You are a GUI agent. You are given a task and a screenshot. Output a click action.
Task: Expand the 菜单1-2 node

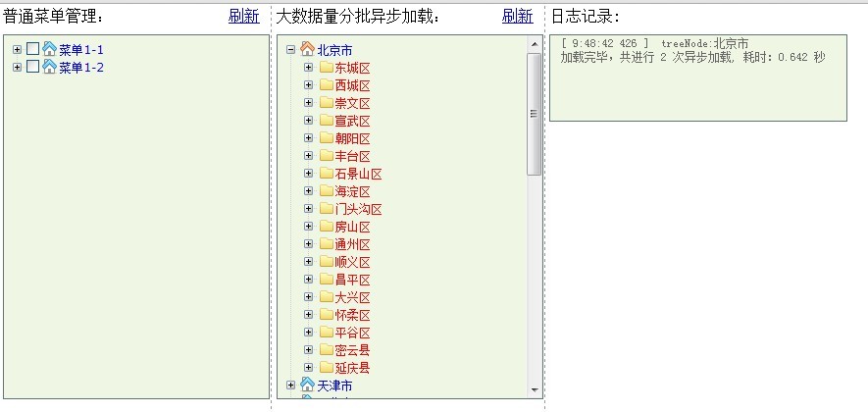pos(17,67)
